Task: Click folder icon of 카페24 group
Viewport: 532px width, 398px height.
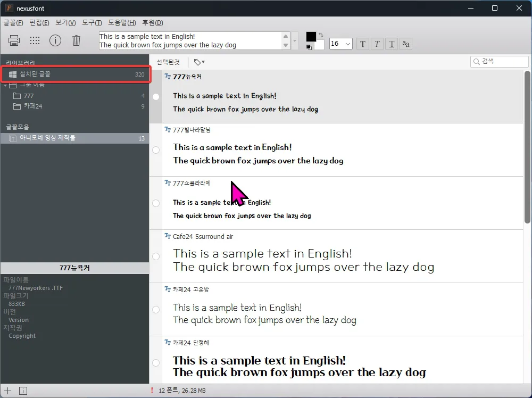Action: (17, 106)
